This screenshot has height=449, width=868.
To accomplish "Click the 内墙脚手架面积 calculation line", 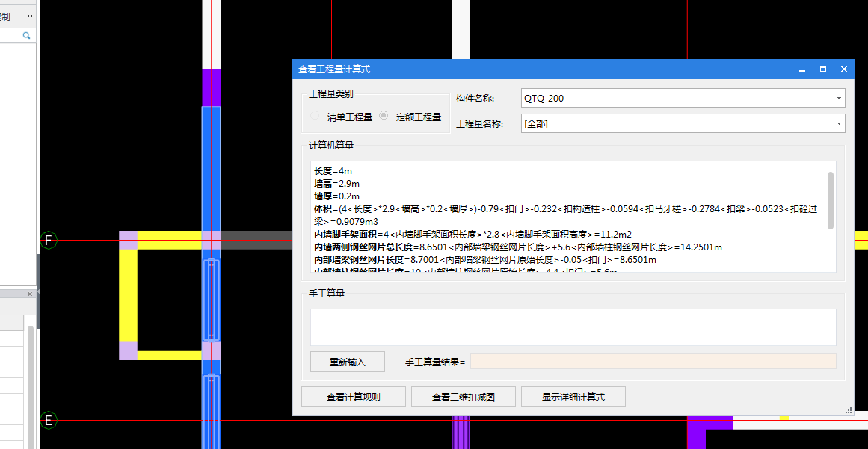I will 473,234.
